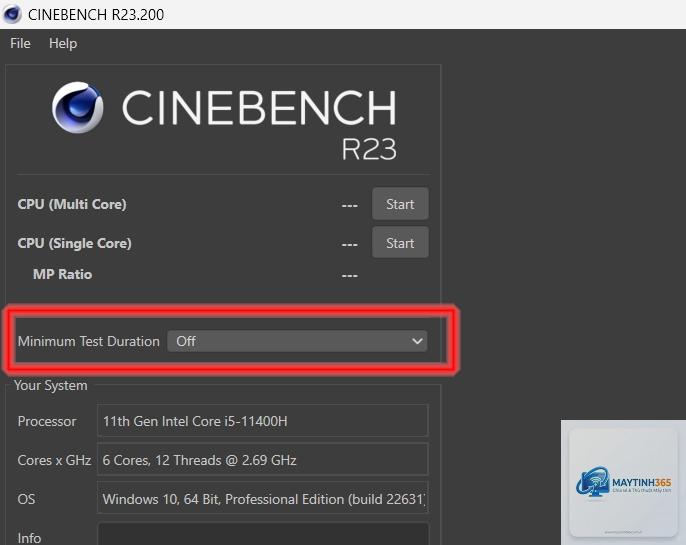Click the Minimum Test Duration label
This screenshot has height=545, width=686.
pos(89,341)
